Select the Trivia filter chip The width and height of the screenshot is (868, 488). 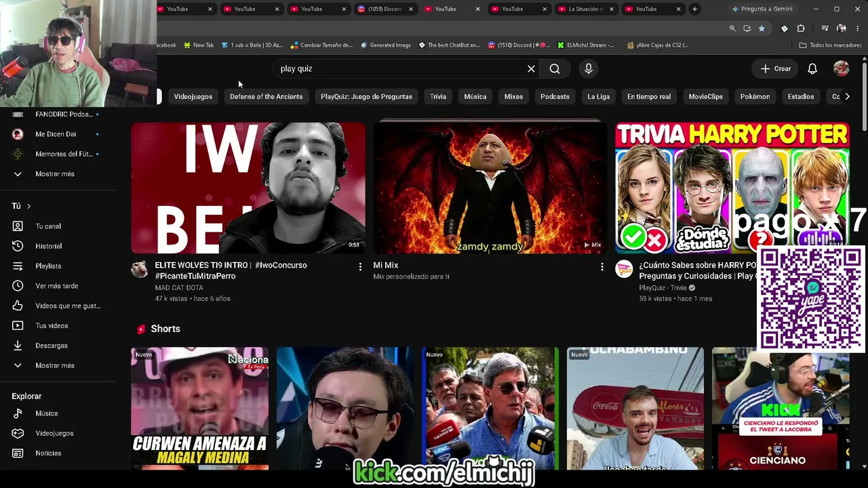438,96
